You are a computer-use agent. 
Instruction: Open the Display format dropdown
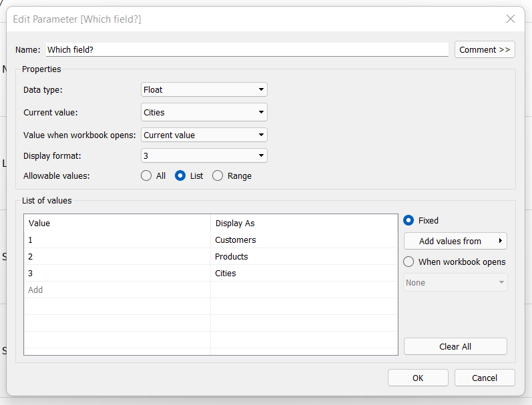[x=204, y=155]
